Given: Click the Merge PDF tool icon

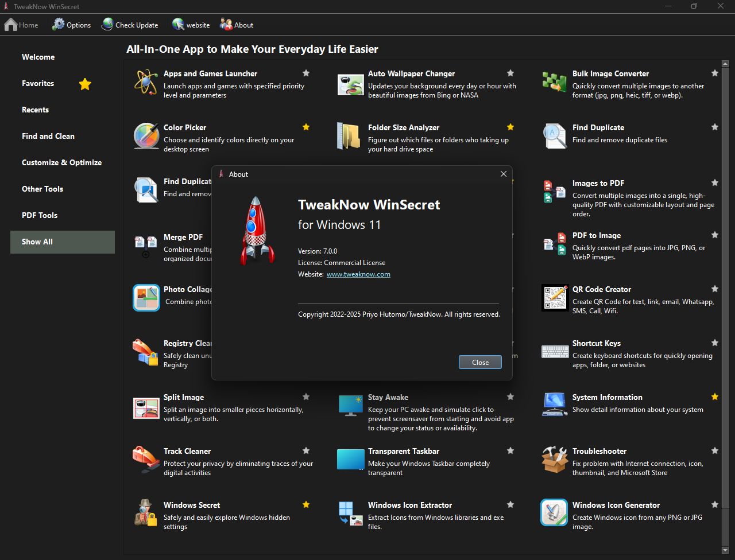Looking at the screenshot, I should (x=146, y=247).
